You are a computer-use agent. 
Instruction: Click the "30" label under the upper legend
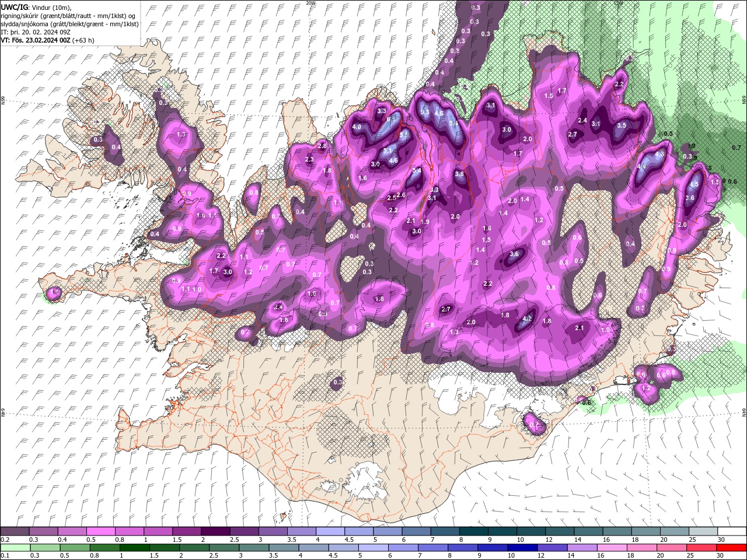pos(721,540)
